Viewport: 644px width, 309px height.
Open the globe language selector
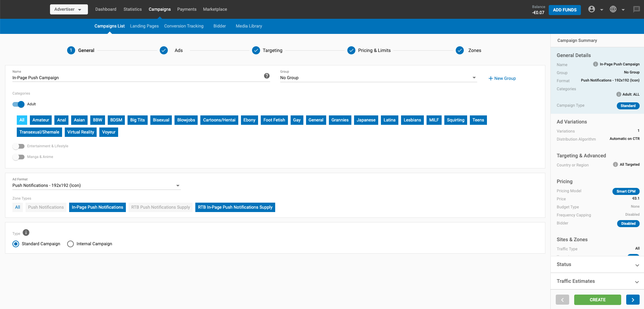coord(613,9)
